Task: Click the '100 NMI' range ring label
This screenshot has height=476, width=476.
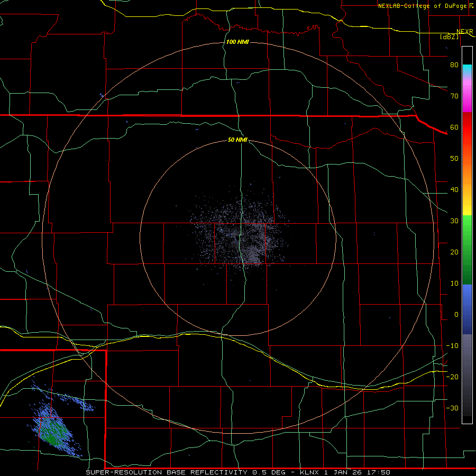Action: pos(237,42)
